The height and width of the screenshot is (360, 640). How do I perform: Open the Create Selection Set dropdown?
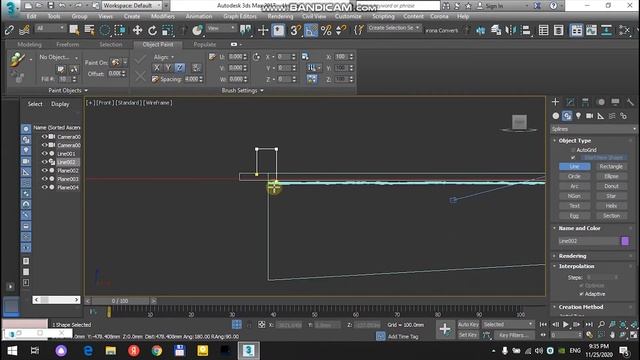pos(393,28)
